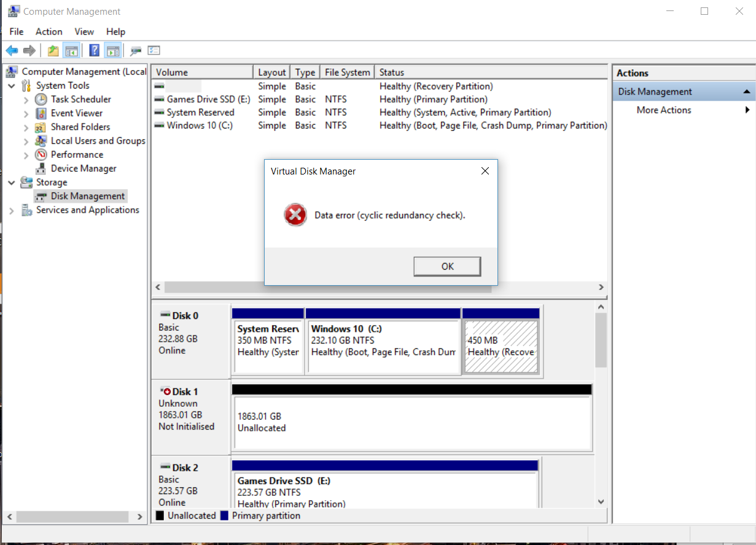Sort by the Volume column header
The height and width of the screenshot is (545, 756).
point(202,72)
